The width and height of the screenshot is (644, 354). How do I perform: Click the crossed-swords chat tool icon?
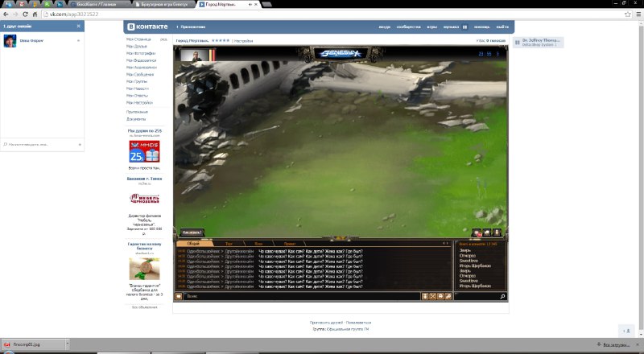(432, 296)
